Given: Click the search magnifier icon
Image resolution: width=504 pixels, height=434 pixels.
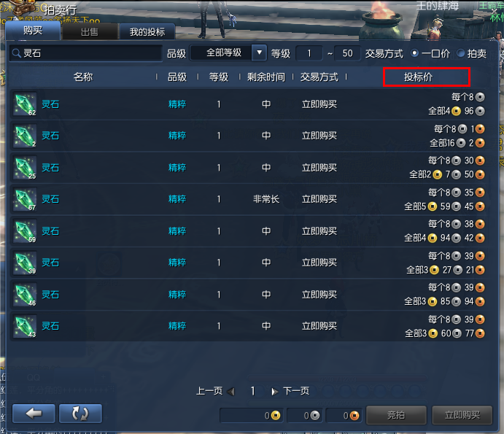Looking at the screenshot, I should (x=16, y=53).
